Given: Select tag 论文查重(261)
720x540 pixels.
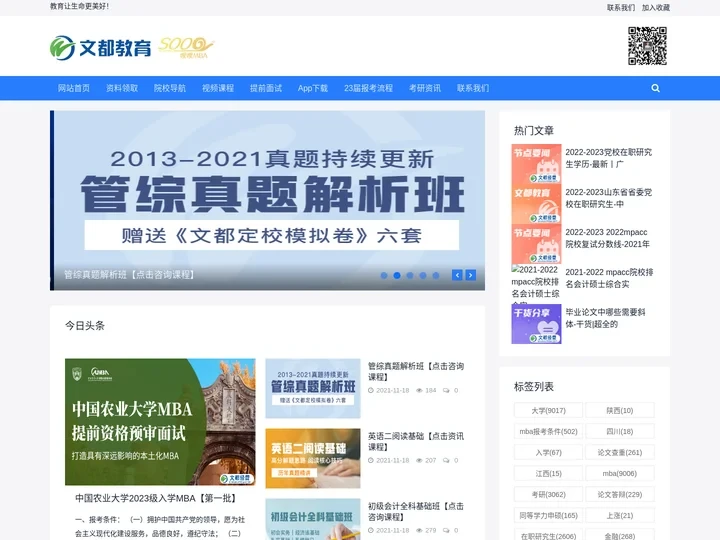Looking at the screenshot, I should coord(619,453).
